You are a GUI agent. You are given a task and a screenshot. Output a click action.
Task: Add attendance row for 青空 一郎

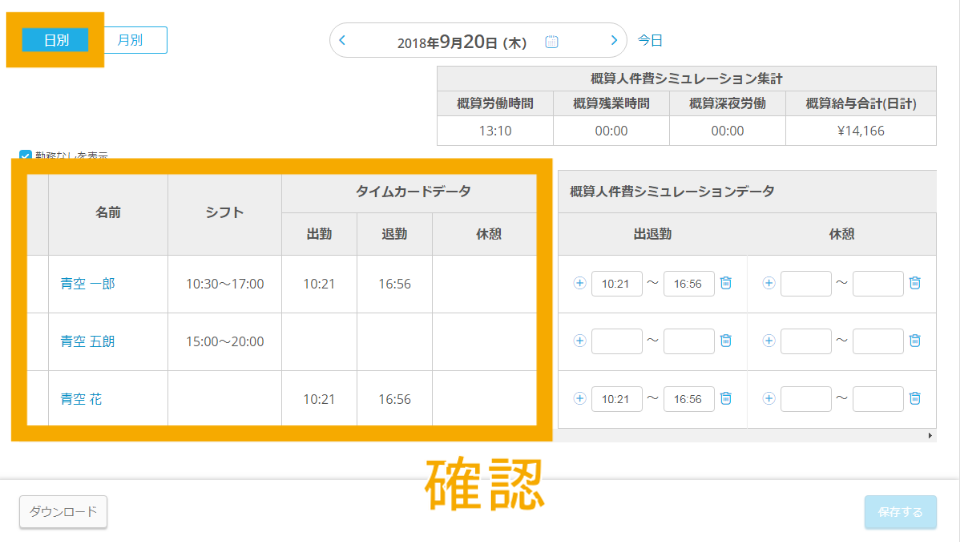click(579, 283)
